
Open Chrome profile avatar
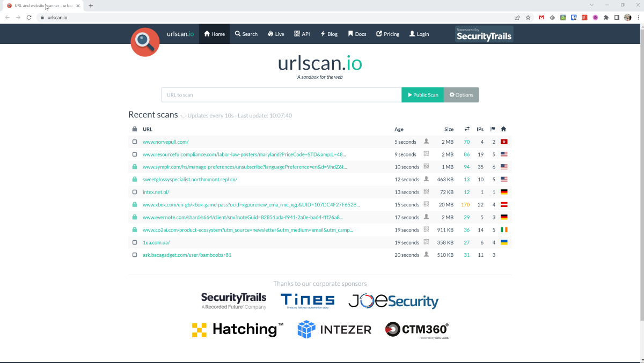627,17
